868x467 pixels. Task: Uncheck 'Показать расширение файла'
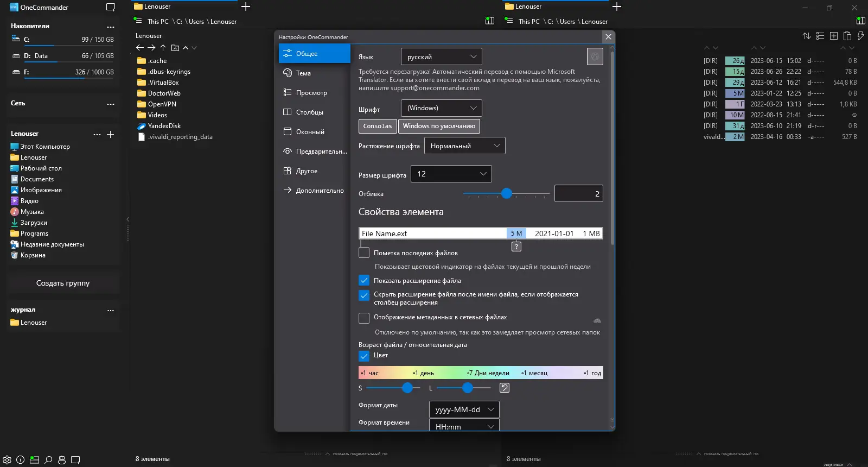[x=364, y=281]
